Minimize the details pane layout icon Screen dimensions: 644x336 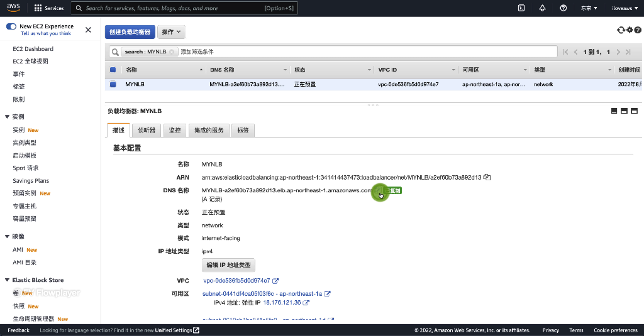pos(614,111)
